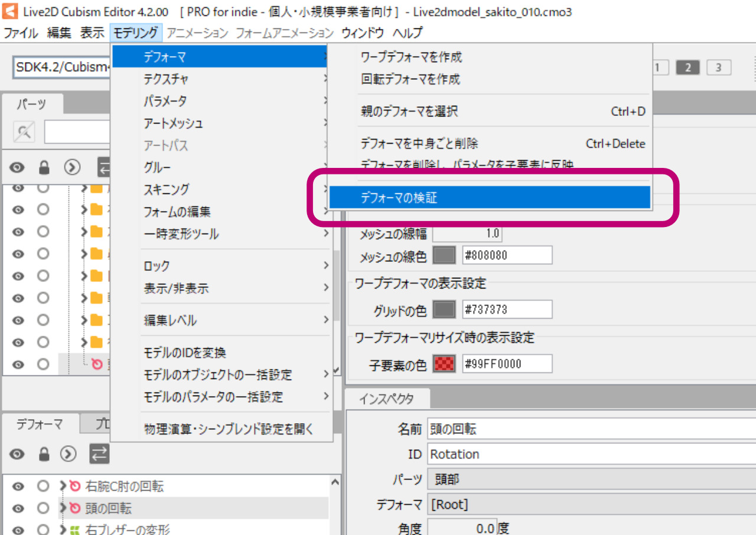Expand the 右腕C肘の回転 deformer tree node
Viewport: 756px width, 535px height.
[x=63, y=487]
